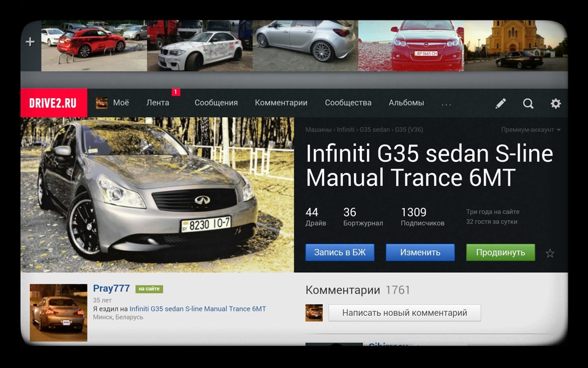Click the Написать новый комментарий input field
The width and height of the screenshot is (588, 368).
(404, 312)
